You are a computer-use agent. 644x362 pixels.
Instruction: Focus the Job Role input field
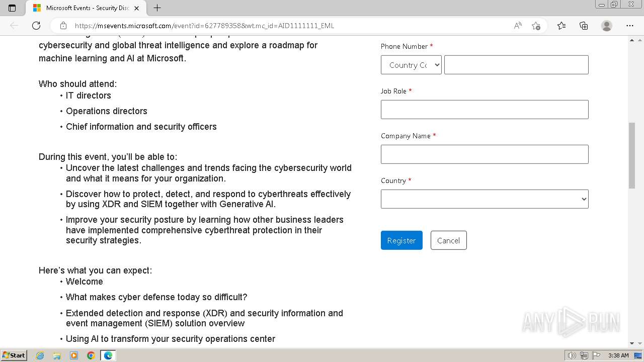[x=485, y=110]
